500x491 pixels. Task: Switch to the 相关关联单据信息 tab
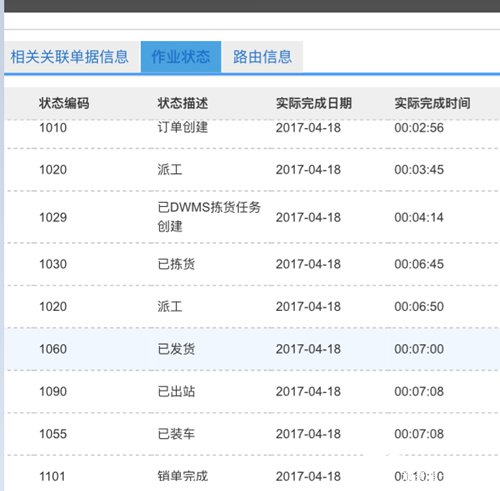click(71, 57)
